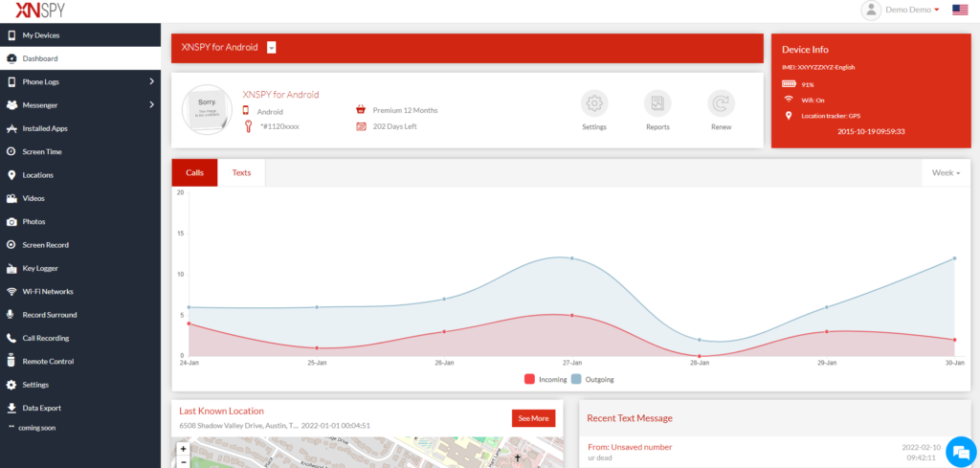Screen dimensions: 980x468
Task: Click the XNSPY for Android device name link
Action: pos(280,95)
